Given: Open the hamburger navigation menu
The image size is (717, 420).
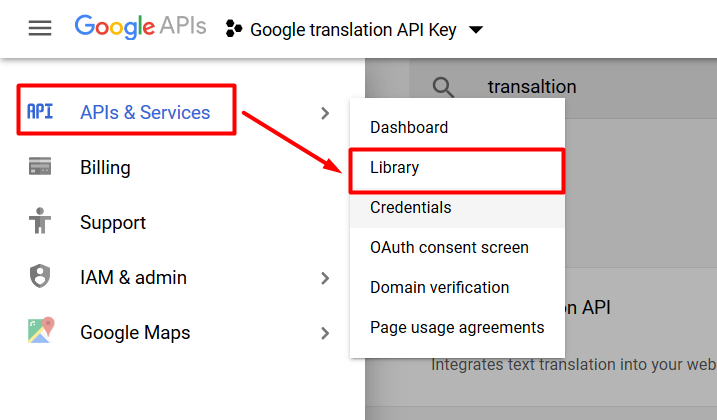Looking at the screenshot, I should tap(40, 28).
